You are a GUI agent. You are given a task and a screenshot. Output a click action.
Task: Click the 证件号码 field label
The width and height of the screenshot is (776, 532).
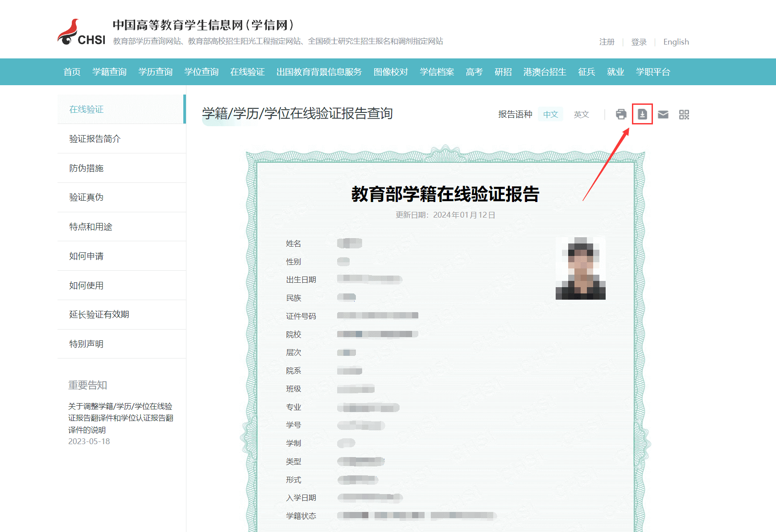pos(301,316)
